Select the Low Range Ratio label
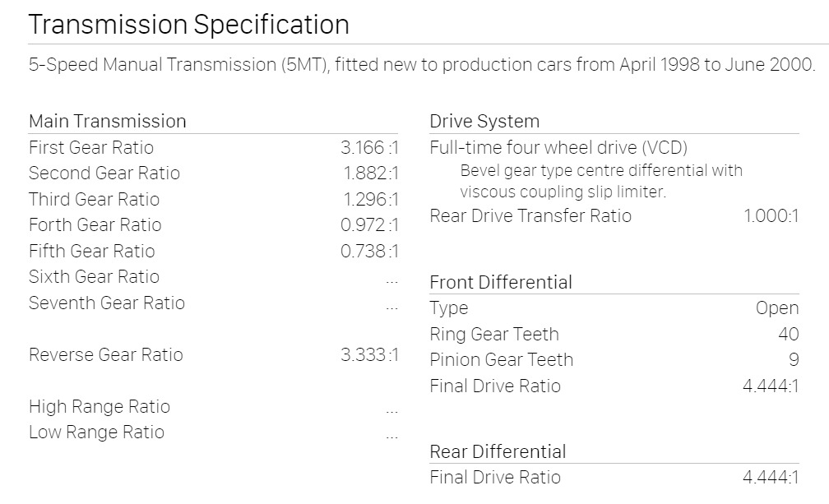Screen dimensions: 829x504 point(97,432)
